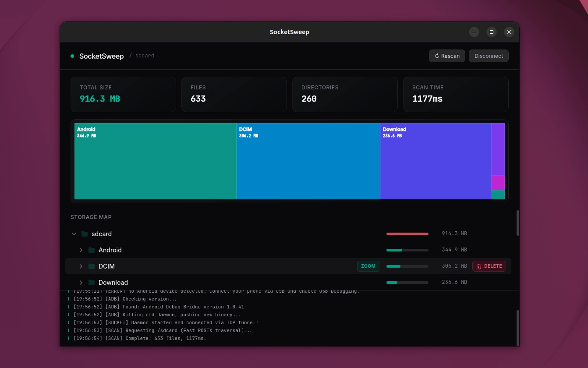Viewport: 588px width, 368px height.
Task: Click the SocketSweep app name beside the green dot
Action: pyautogui.click(x=102, y=56)
